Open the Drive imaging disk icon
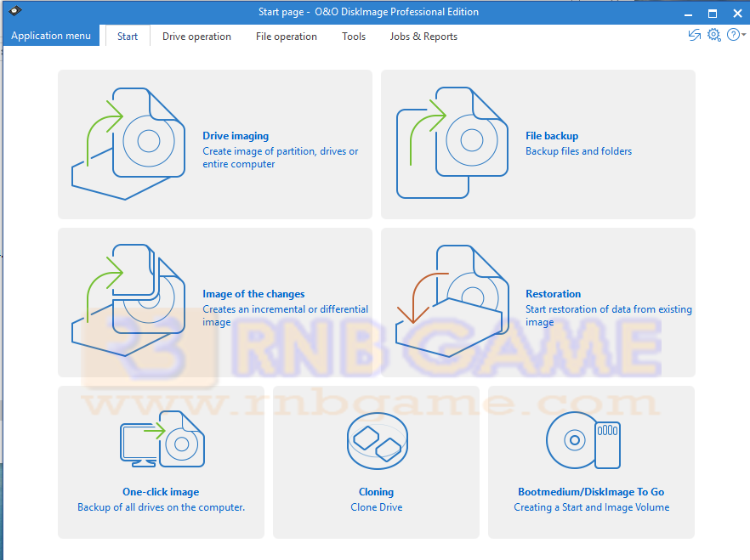Image resolution: width=750 pixels, height=560 pixels. [x=128, y=144]
